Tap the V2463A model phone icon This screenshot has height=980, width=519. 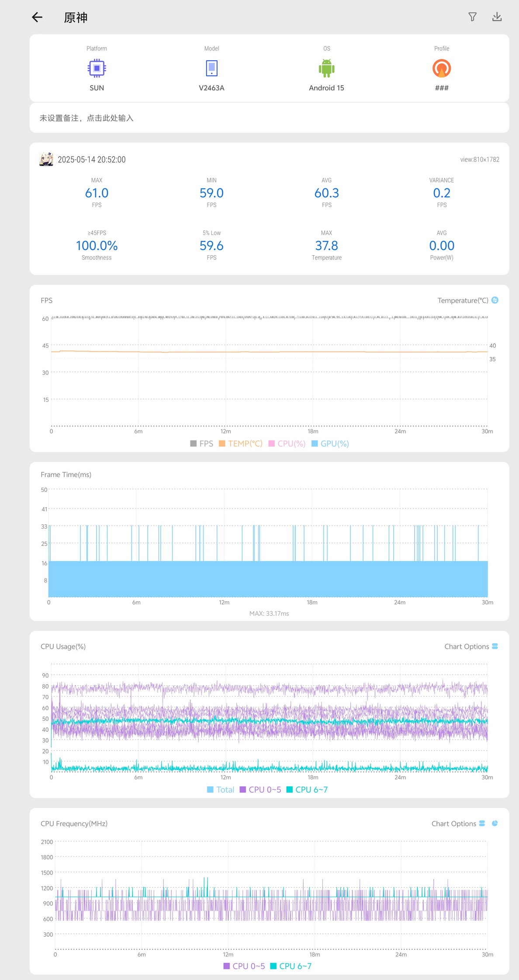tap(211, 68)
